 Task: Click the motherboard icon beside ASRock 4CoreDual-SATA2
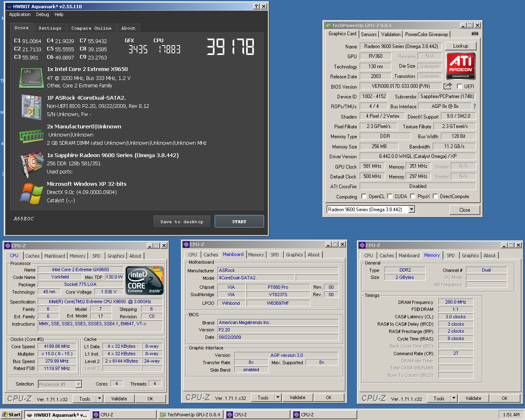point(32,107)
